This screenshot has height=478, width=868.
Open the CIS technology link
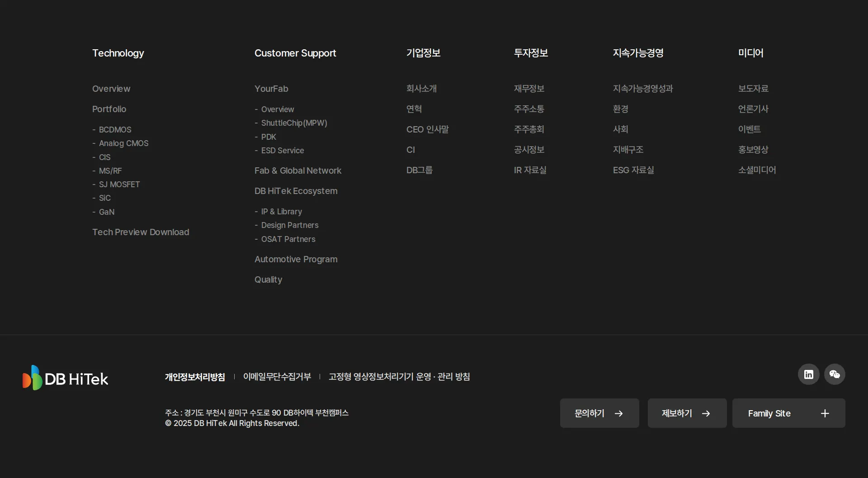point(105,157)
